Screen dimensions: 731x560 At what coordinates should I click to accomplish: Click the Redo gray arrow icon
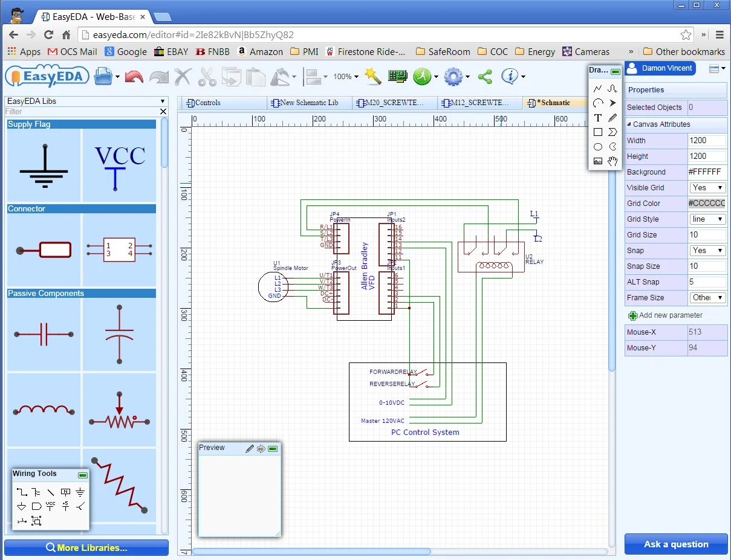pyautogui.click(x=158, y=77)
